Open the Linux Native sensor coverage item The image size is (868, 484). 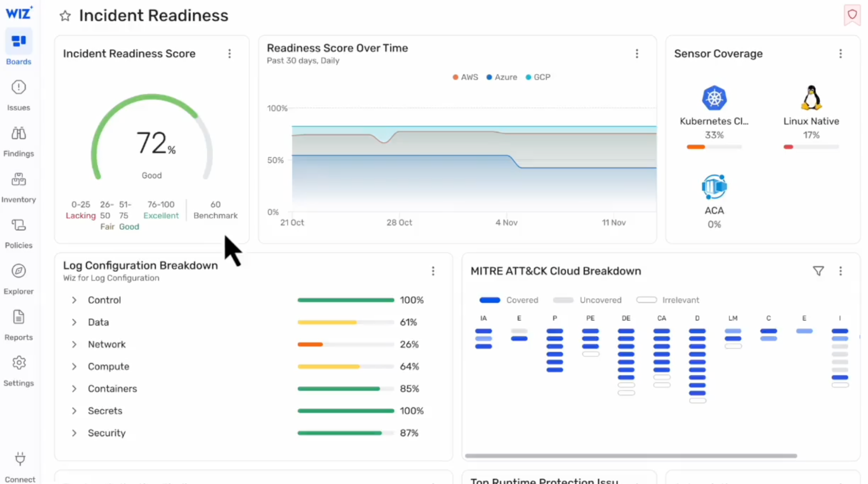coord(811,113)
